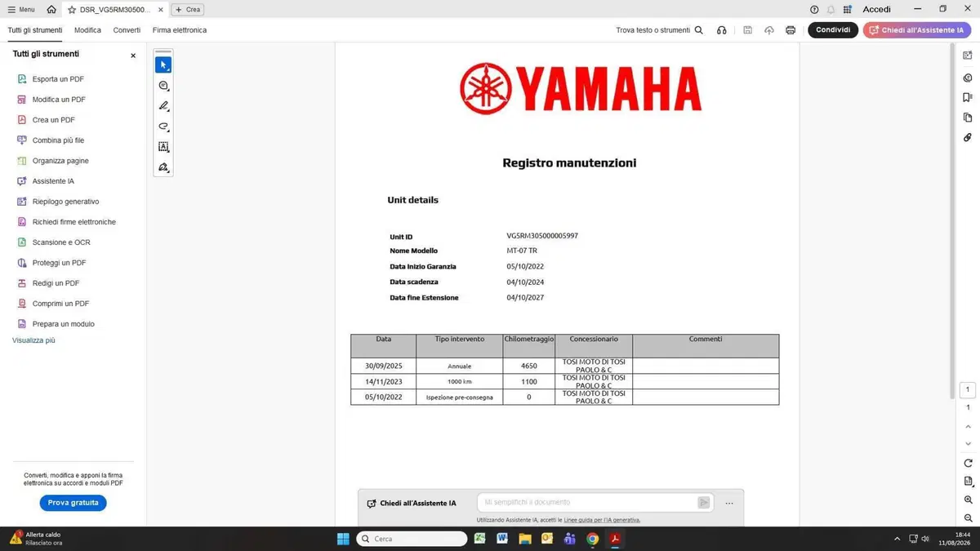Open Chiedi all'Assistente IA in the top bar

tap(917, 30)
